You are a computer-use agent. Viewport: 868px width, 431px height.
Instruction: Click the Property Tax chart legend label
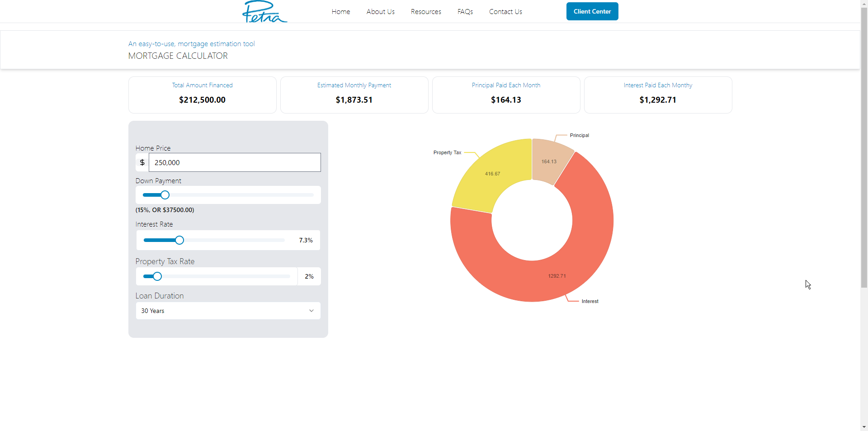pos(447,152)
